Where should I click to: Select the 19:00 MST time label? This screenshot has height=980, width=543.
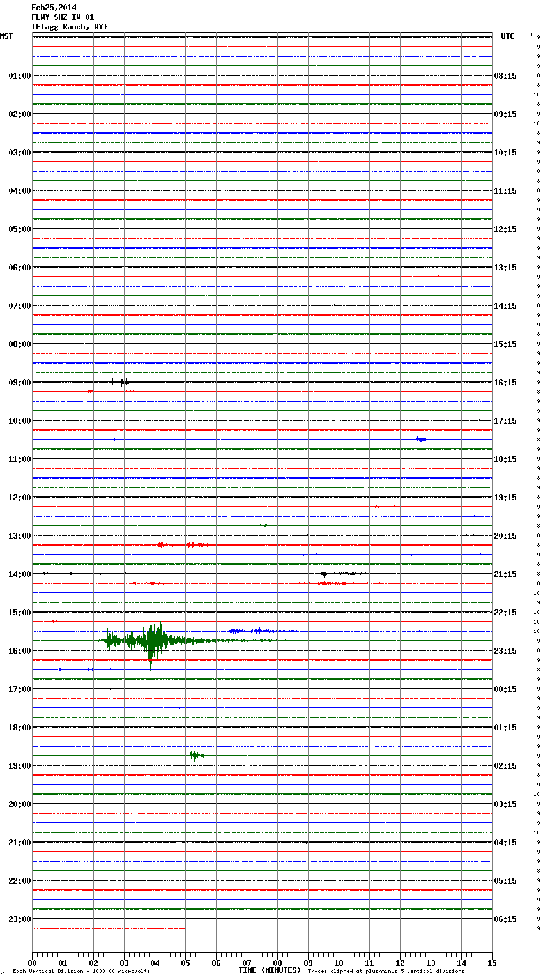click(x=19, y=766)
